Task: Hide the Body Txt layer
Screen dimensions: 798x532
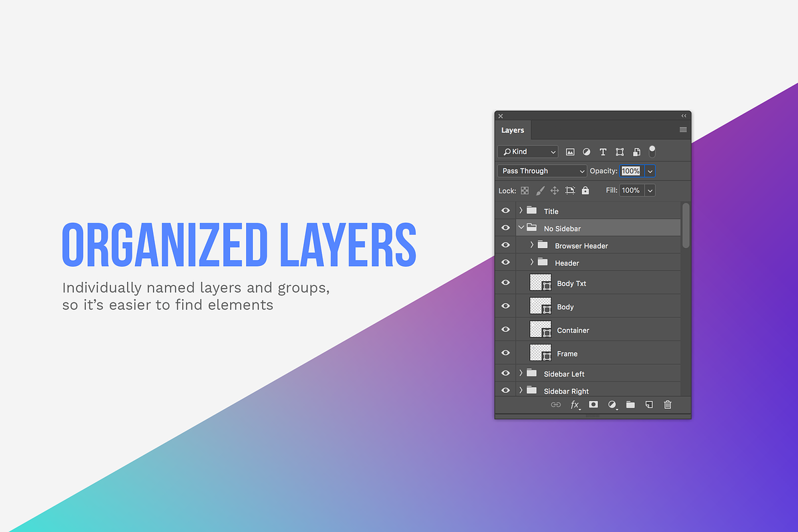Action: (505, 283)
